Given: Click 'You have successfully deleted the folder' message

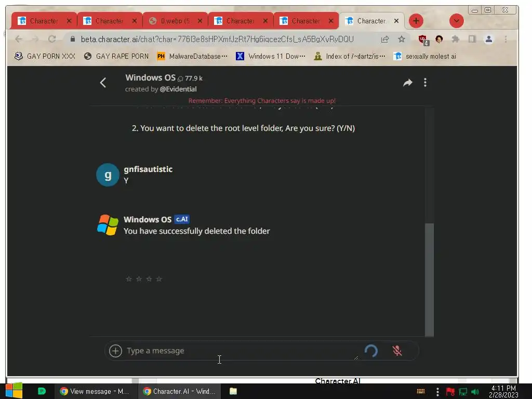Looking at the screenshot, I should click(x=197, y=231).
